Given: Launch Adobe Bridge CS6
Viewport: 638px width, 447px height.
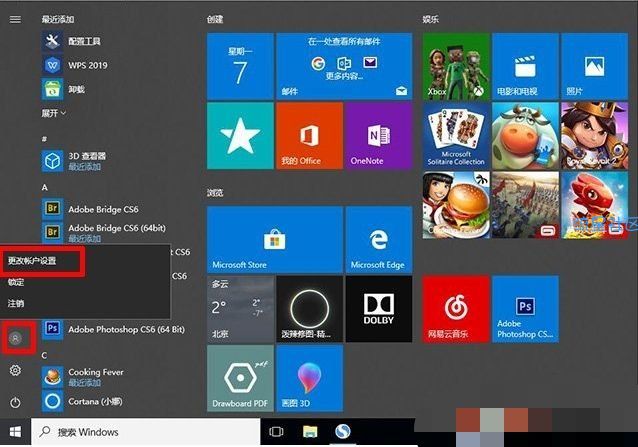Looking at the screenshot, I should point(103,209).
